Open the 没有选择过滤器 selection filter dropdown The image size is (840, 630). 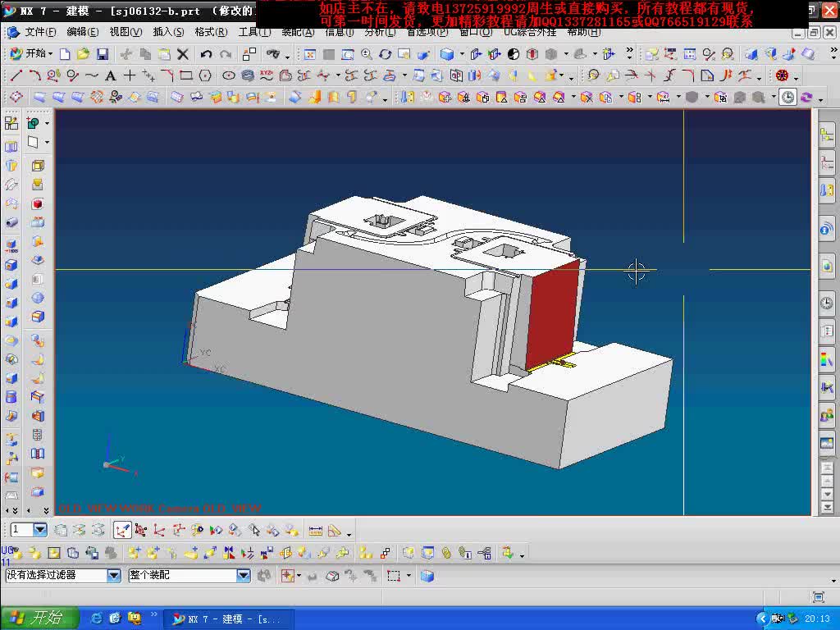coord(63,575)
